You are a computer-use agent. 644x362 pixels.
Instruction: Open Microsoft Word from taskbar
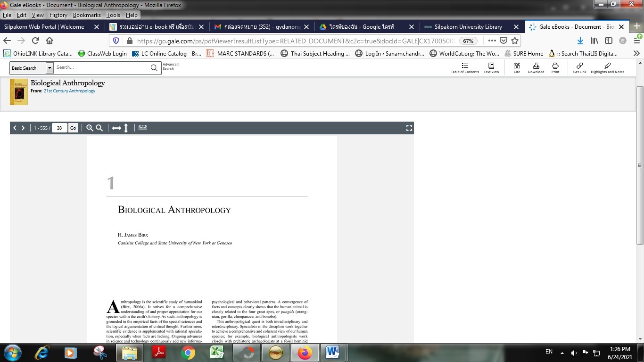(x=333, y=353)
